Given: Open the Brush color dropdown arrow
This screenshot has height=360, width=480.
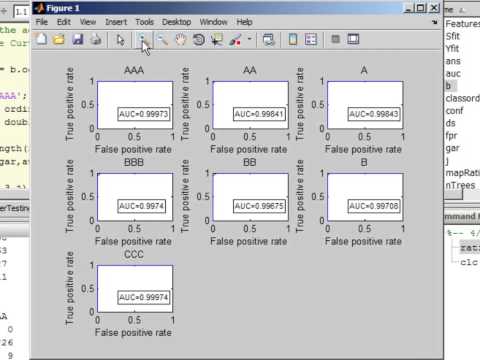Looking at the screenshot, I should point(249,39).
